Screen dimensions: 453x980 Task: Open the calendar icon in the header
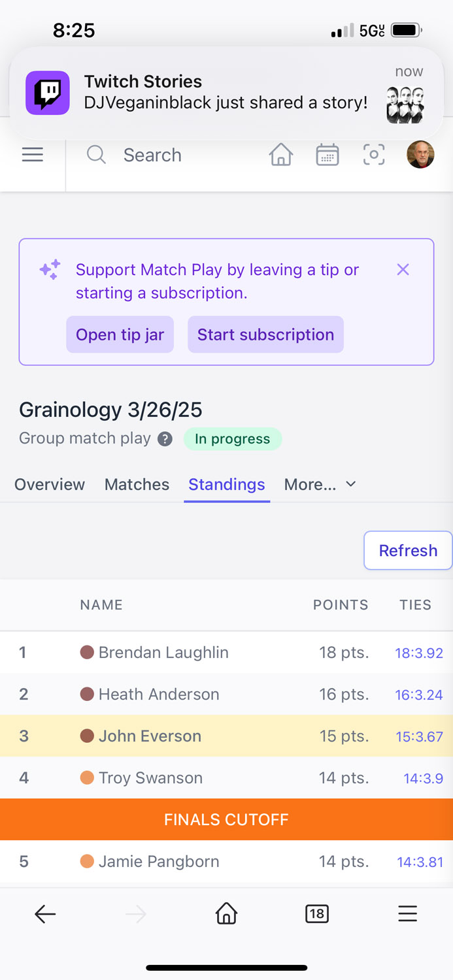[327, 155]
